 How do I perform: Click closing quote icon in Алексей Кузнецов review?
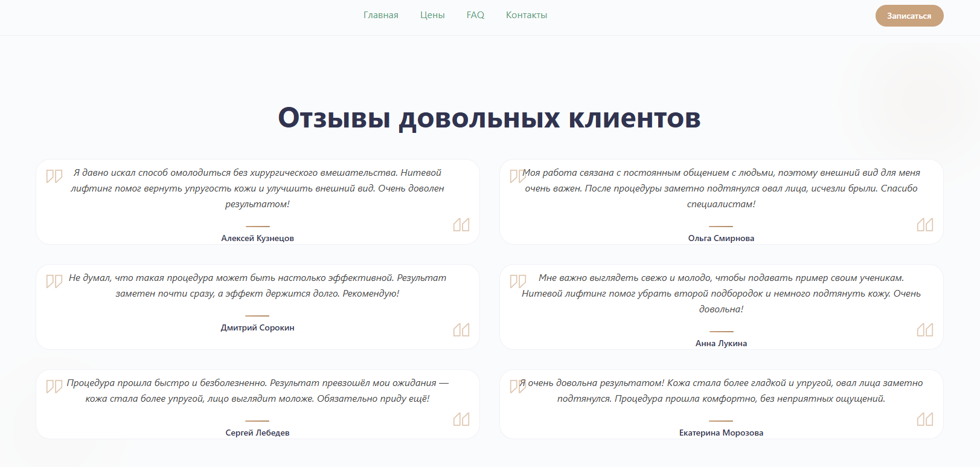point(461,225)
